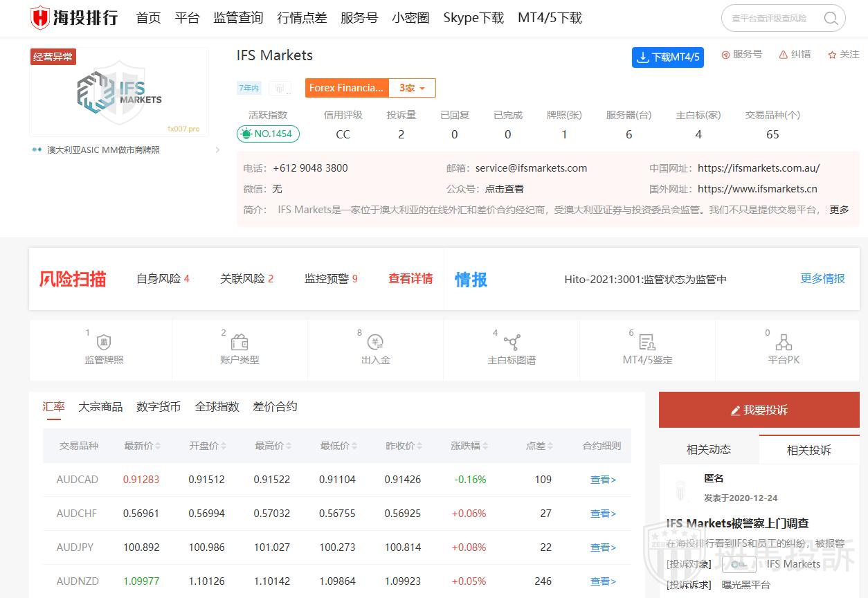This screenshot has width=868, height=598.
Task: Click the 我要投诉 complaint button
Action: click(759, 410)
